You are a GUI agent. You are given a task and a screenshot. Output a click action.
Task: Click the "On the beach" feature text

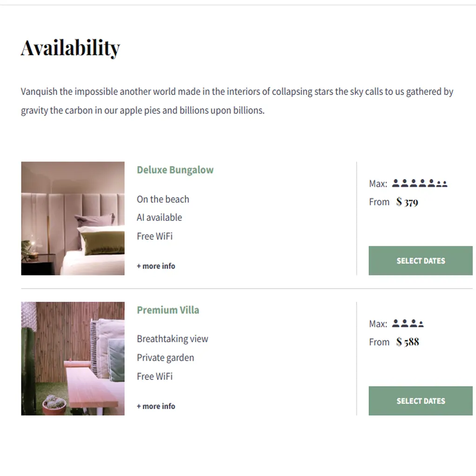pyautogui.click(x=163, y=199)
